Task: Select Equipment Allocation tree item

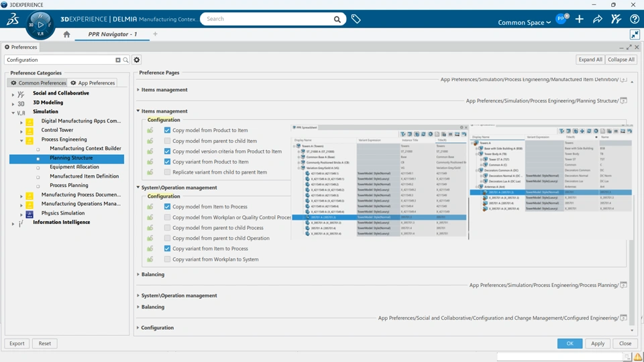Action: point(74,167)
